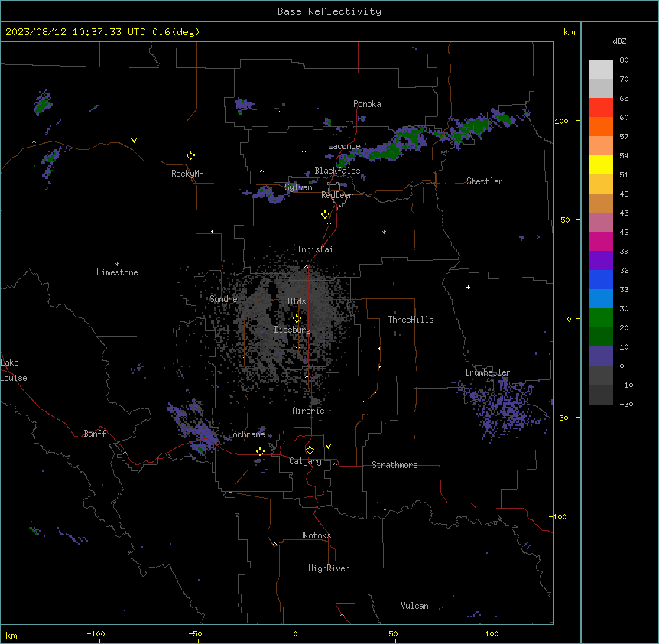This screenshot has height=644, width=659.
Task: Click the yellow 54 dBZ legend swatch
Action: tap(601, 164)
